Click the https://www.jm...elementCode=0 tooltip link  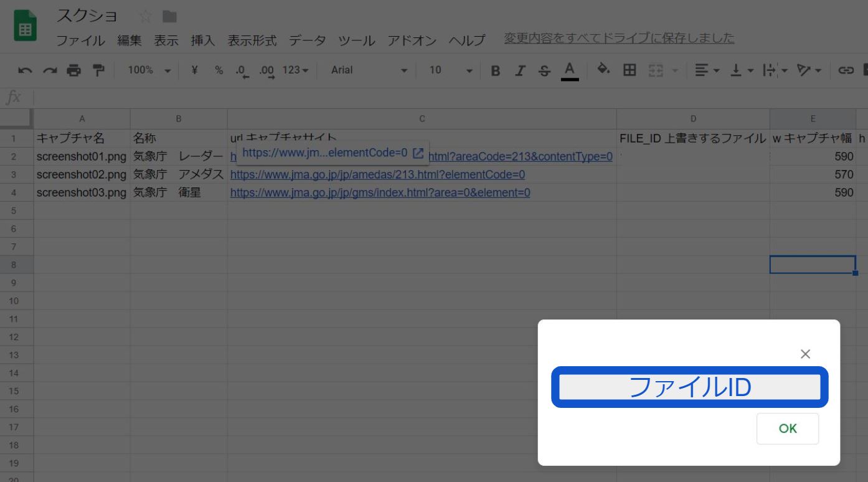click(x=324, y=153)
